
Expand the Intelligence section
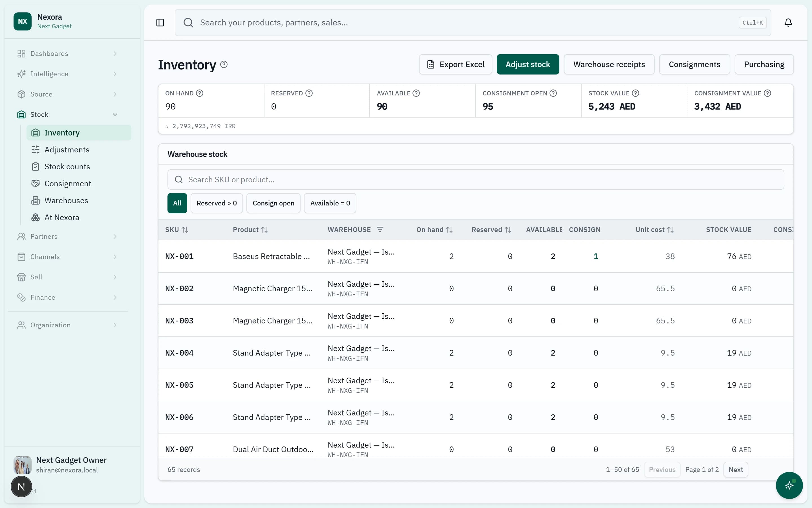[67, 74]
